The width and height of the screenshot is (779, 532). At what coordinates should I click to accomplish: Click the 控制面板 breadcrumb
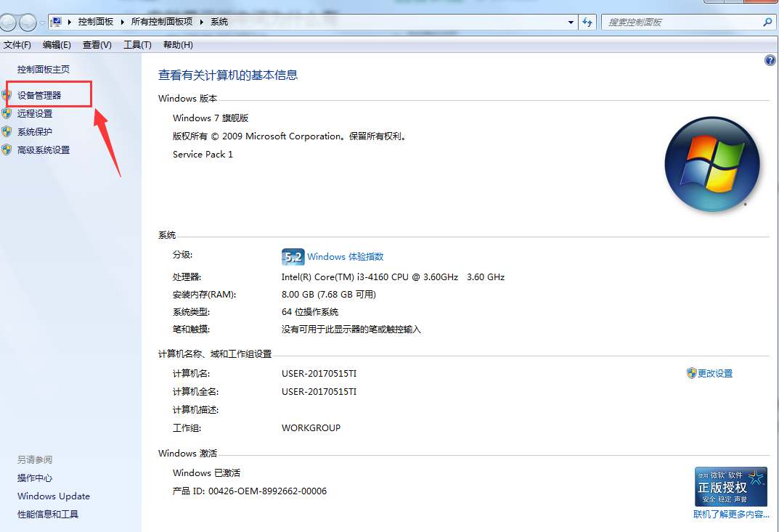coord(95,22)
